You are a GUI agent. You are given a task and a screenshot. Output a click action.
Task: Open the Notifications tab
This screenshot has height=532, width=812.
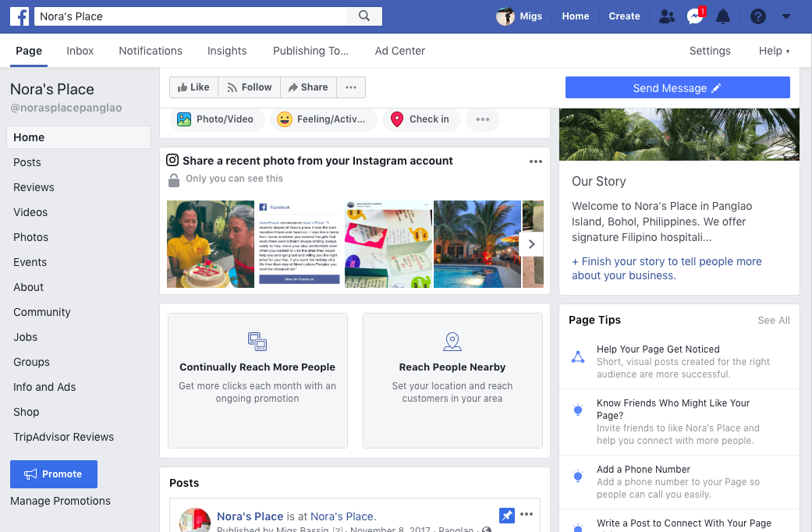point(151,51)
